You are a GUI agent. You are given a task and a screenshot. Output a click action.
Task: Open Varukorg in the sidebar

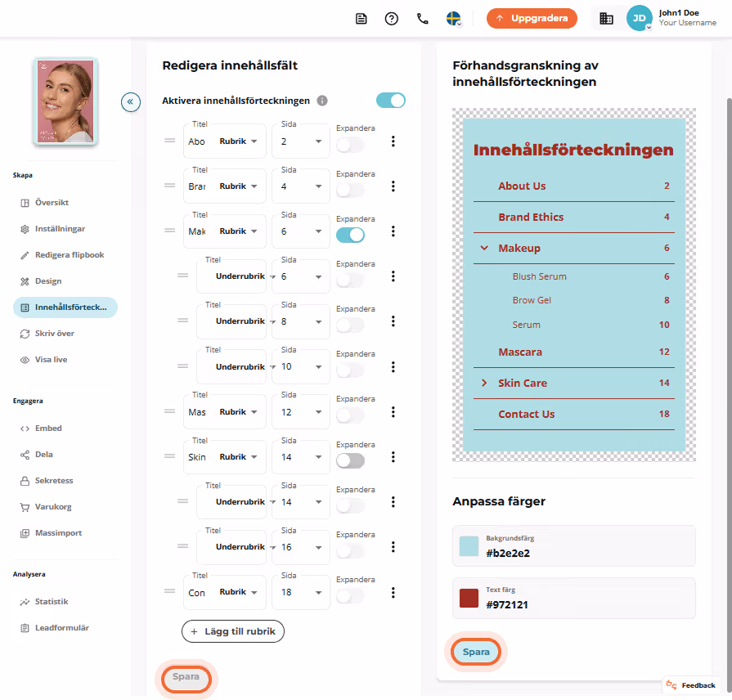[52, 506]
